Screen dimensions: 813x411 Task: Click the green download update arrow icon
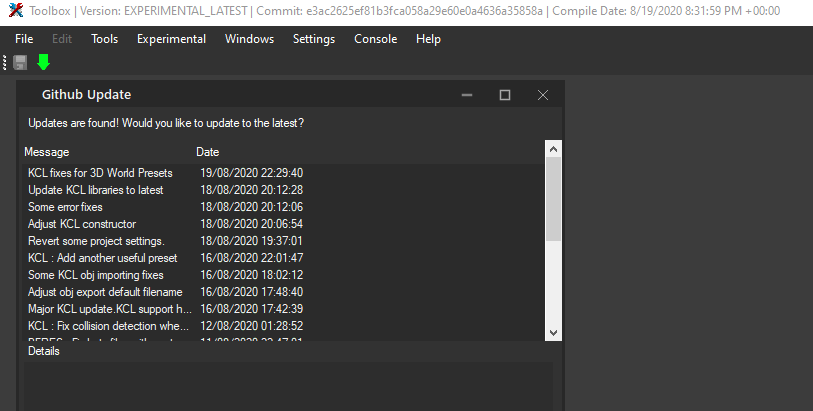(x=44, y=62)
